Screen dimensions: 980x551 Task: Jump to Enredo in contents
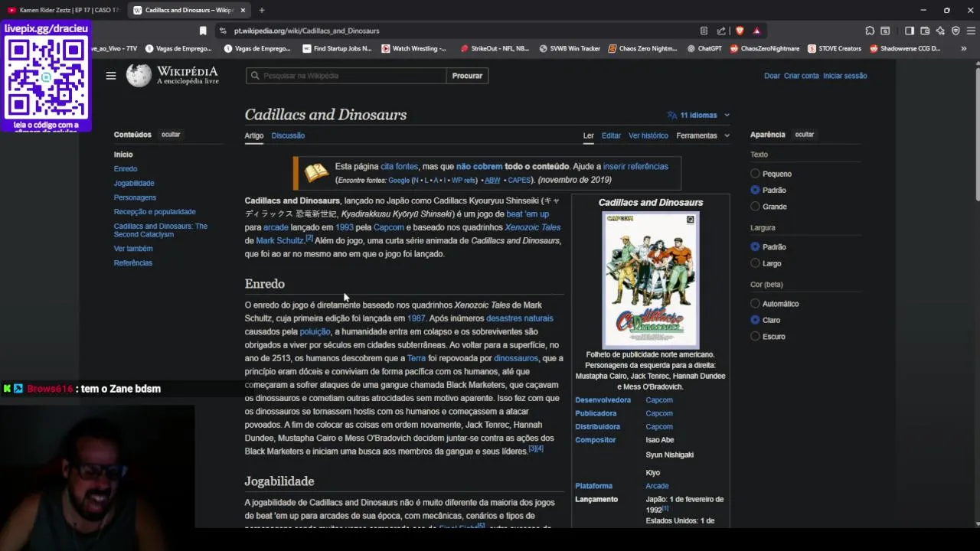tap(126, 169)
